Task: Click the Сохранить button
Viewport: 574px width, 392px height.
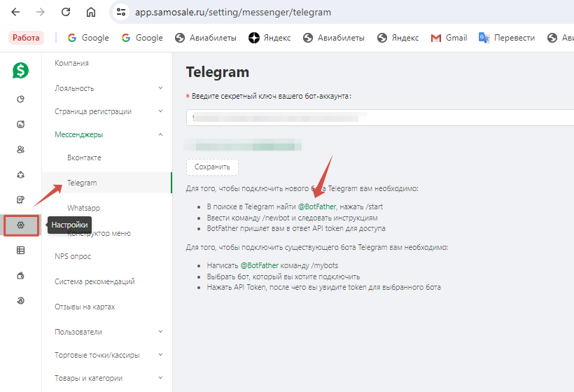Action: point(212,167)
